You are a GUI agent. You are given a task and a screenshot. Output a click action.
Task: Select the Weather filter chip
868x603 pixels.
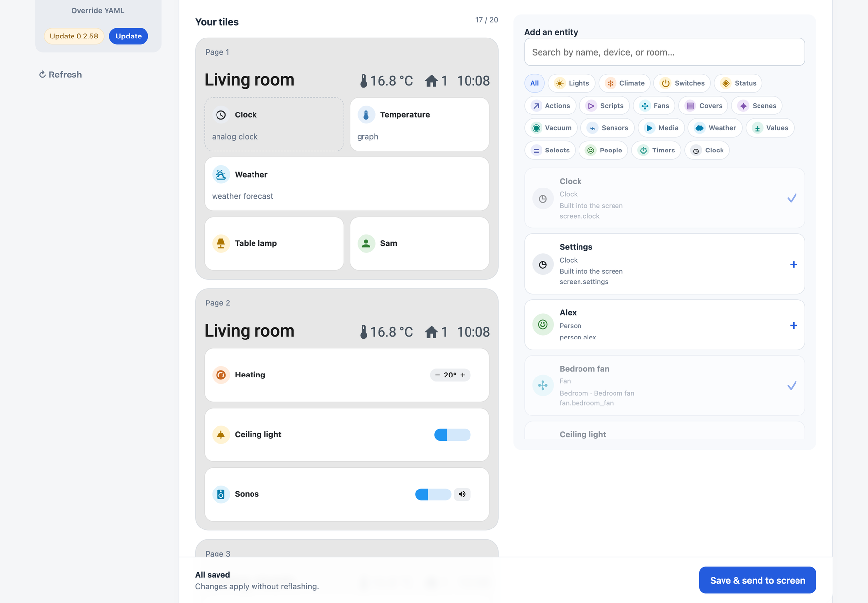[715, 128]
